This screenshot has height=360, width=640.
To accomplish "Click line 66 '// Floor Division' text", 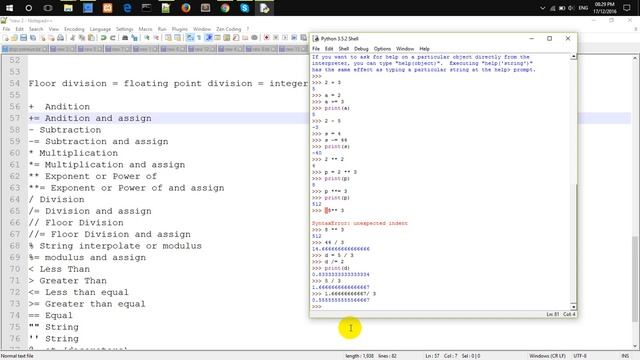I will coord(76,223).
